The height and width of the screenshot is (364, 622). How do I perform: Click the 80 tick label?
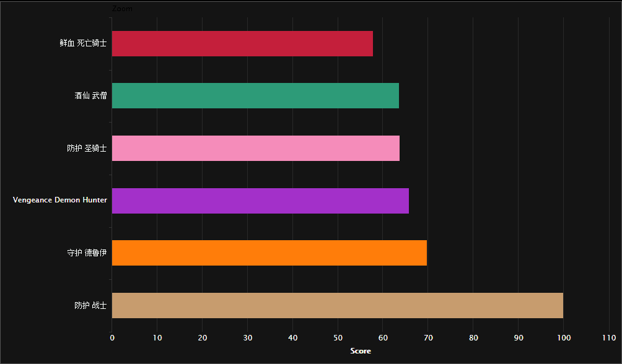pos(474,338)
